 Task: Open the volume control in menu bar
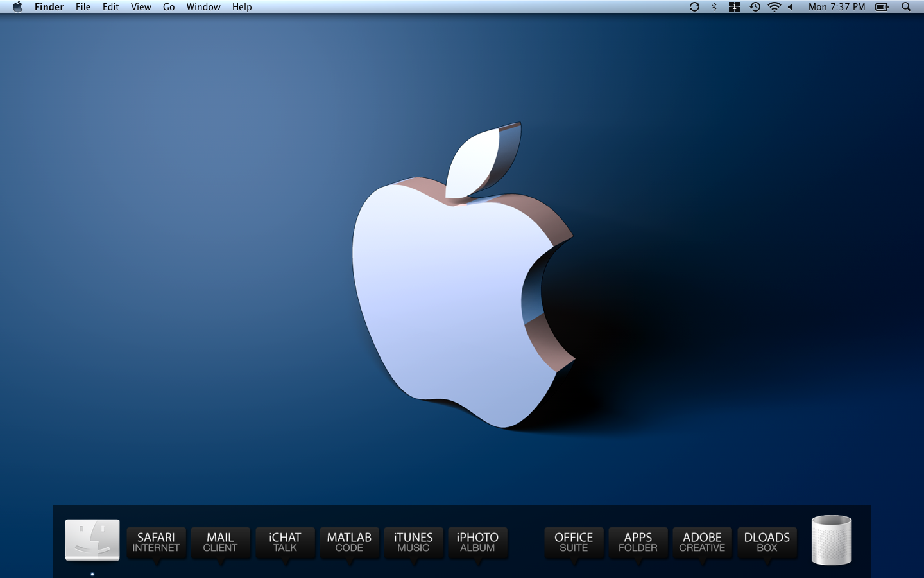coord(791,7)
